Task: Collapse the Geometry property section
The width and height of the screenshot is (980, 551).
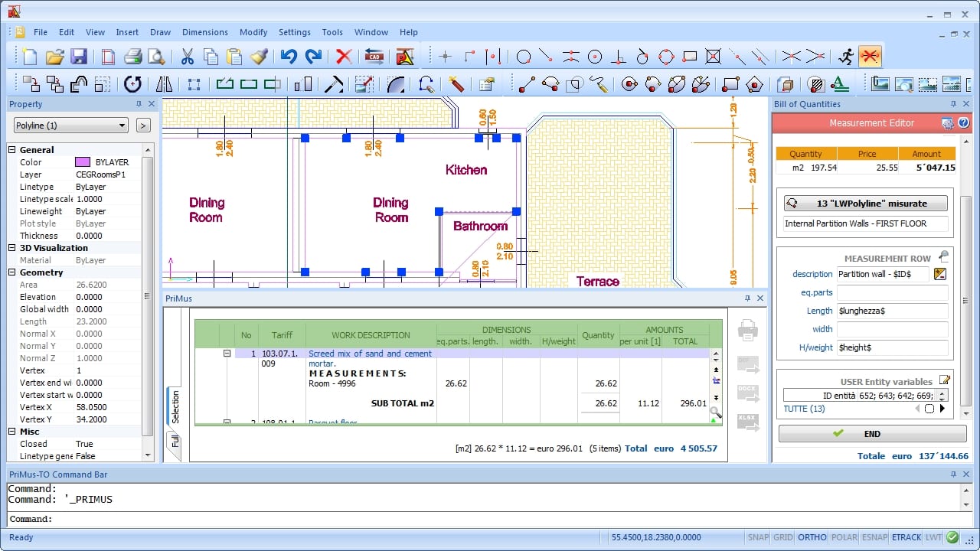Action: [x=12, y=272]
